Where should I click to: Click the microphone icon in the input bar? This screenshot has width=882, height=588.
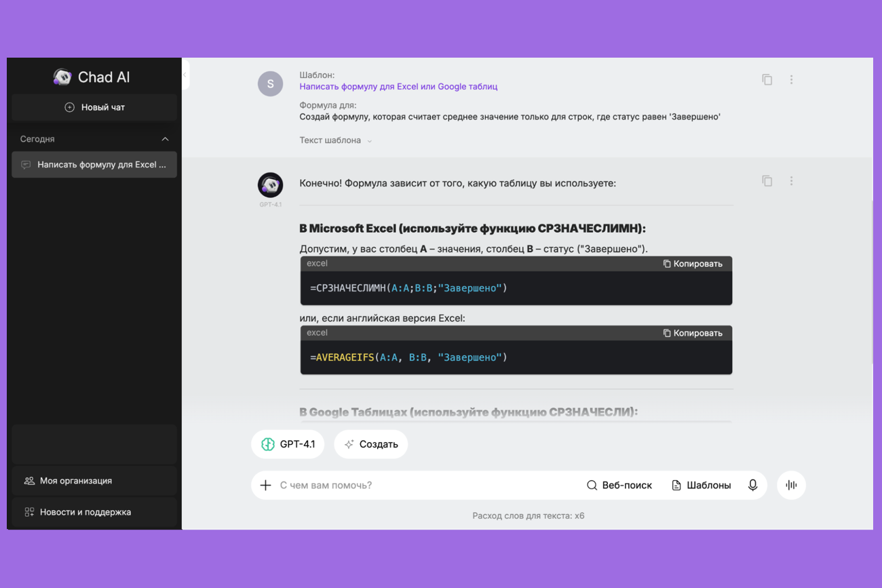click(x=752, y=485)
